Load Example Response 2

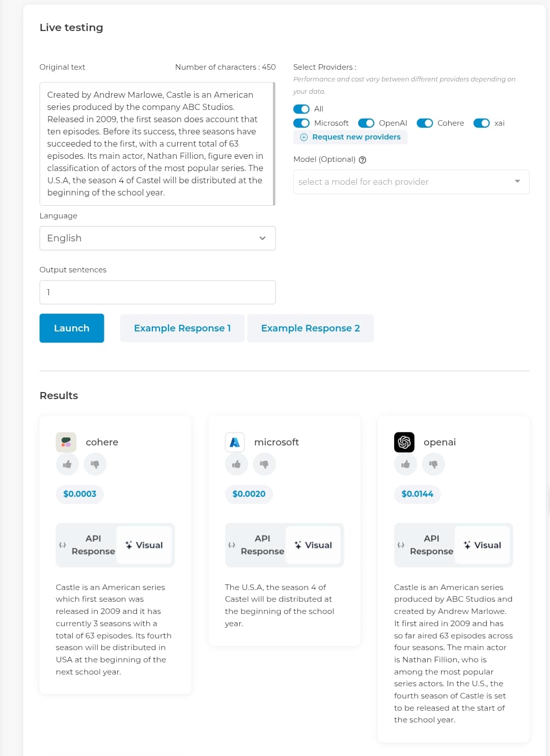coord(311,328)
